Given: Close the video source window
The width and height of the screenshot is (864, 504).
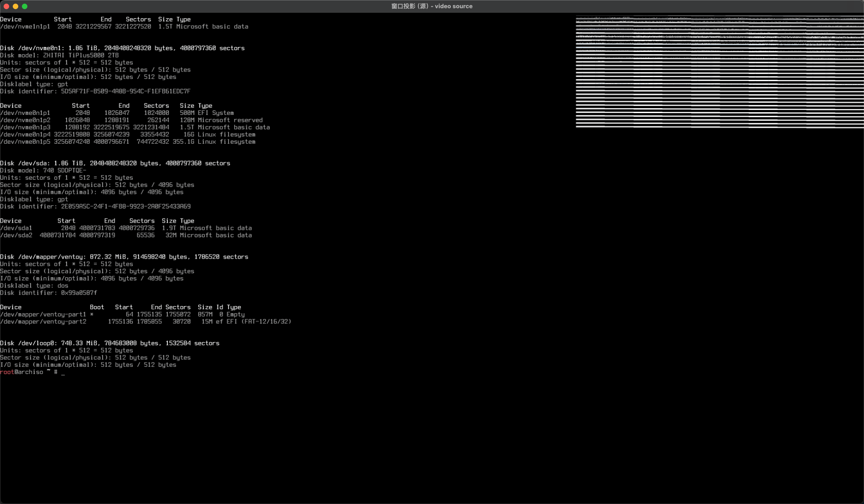Looking at the screenshot, I should tap(6, 6).
